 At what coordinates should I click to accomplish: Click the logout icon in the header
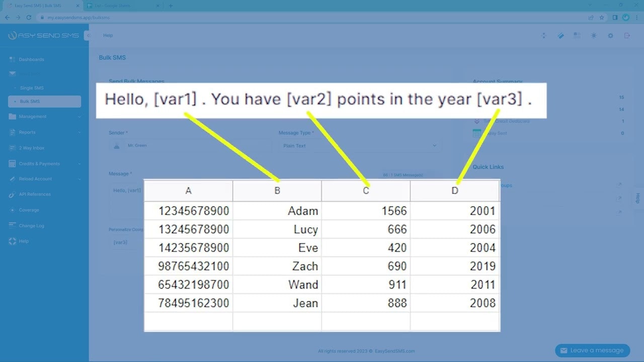click(x=627, y=36)
